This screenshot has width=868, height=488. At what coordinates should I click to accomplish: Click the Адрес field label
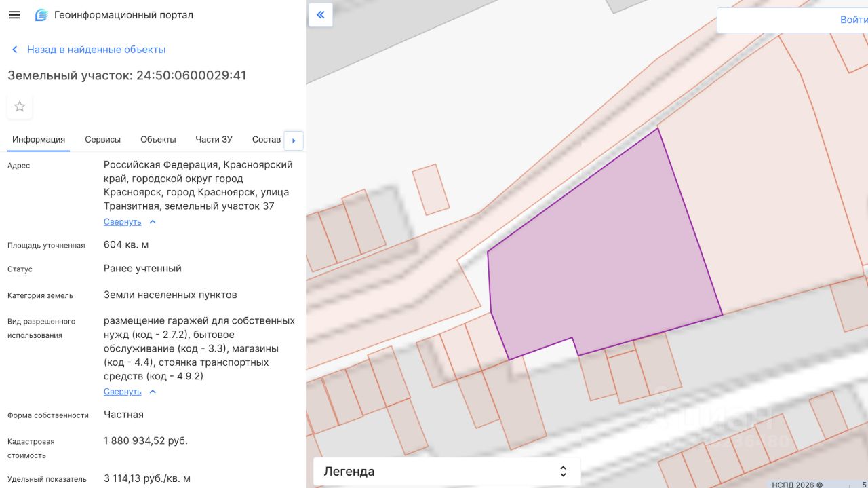tap(19, 166)
